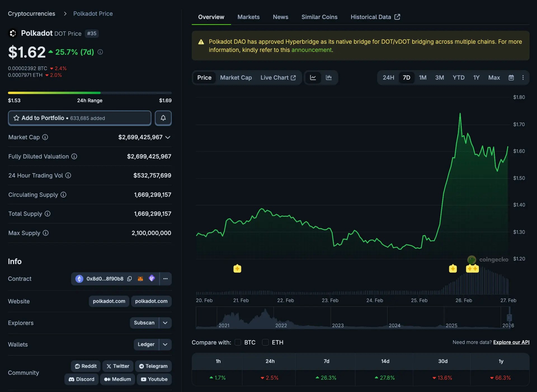The image size is (537, 392).
Task: Switch to the candlestick chart icon
Action: [x=329, y=78]
